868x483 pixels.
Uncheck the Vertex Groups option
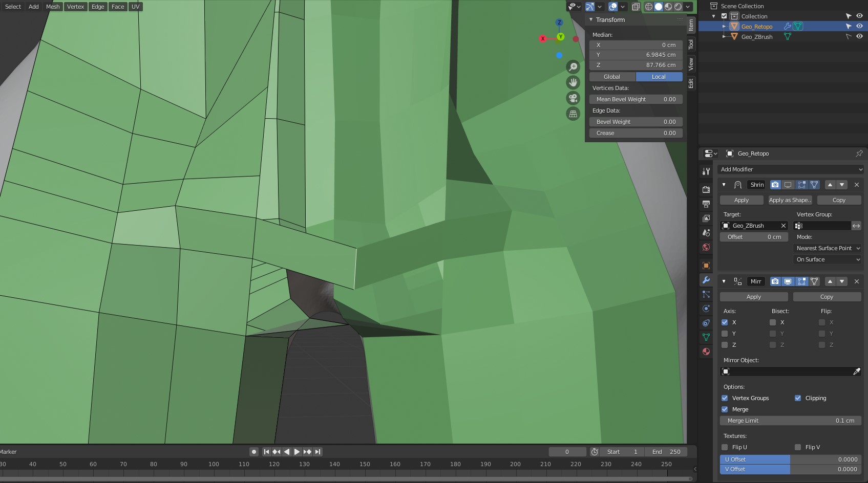coord(725,398)
